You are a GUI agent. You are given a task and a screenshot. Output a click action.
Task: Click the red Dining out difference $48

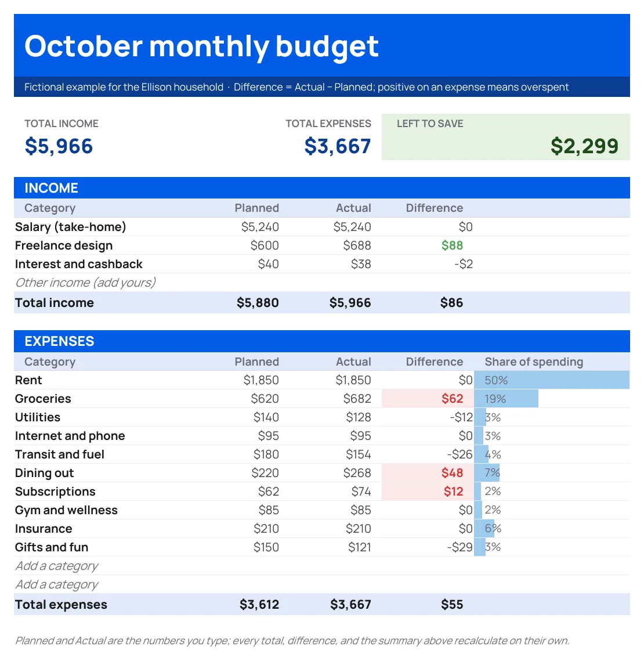click(452, 473)
